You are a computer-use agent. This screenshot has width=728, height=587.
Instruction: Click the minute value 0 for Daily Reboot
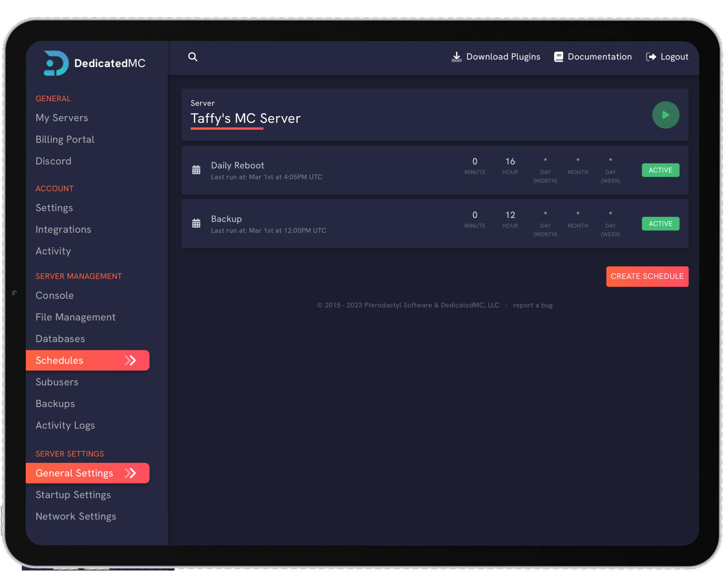coord(474,161)
